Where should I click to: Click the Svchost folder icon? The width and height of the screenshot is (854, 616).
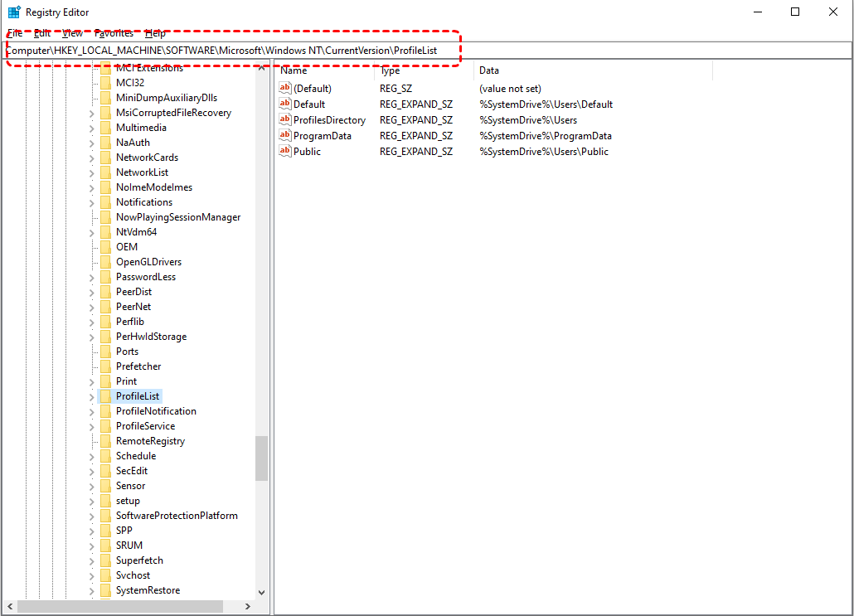(105, 575)
